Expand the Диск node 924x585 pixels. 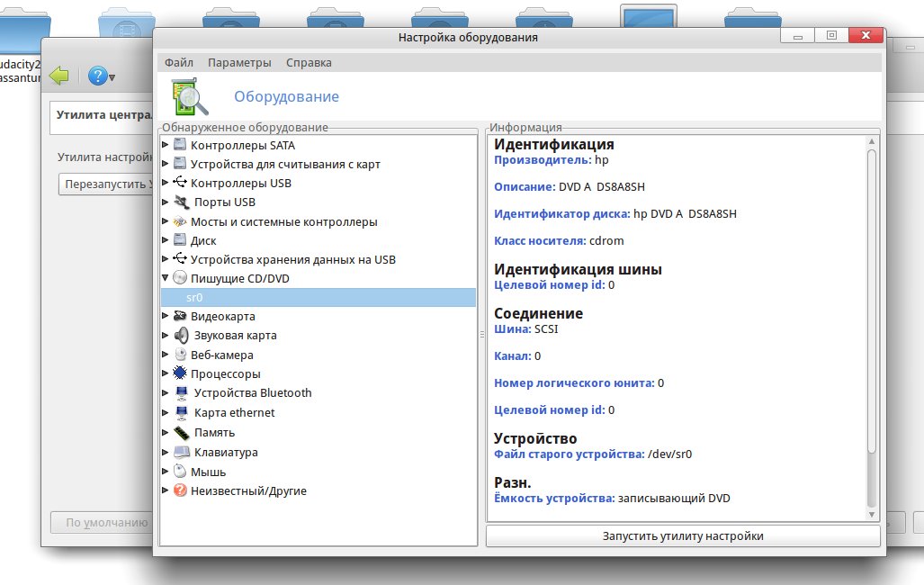click(165, 240)
